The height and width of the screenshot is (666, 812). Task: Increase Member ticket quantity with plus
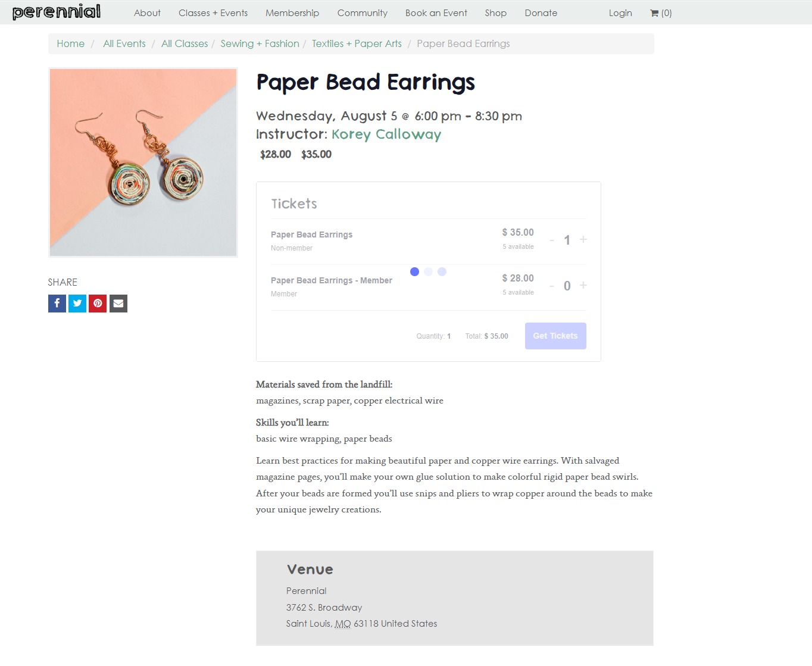point(583,285)
